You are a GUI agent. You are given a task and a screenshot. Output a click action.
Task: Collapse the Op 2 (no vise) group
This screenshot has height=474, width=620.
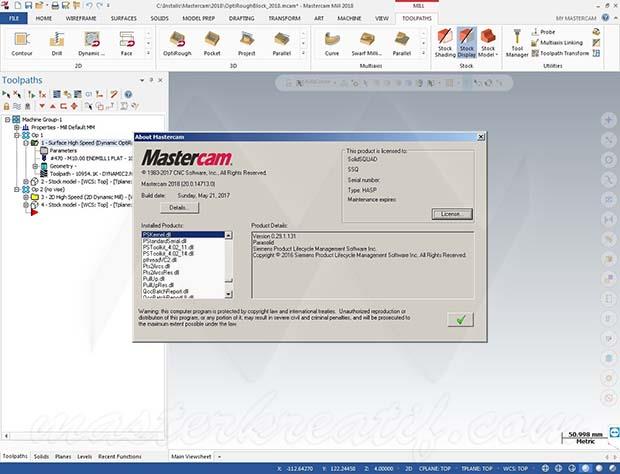click(17, 189)
